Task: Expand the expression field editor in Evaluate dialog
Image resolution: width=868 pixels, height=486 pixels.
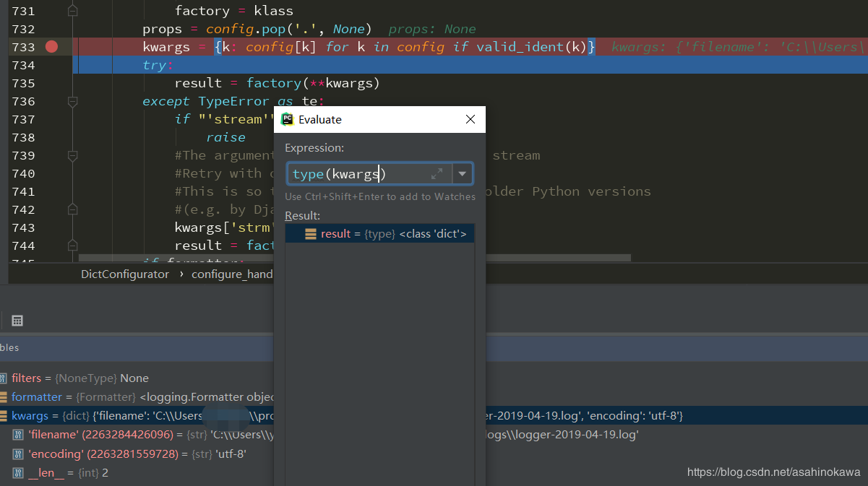Action: pyautogui.click(x=437, y=174)
